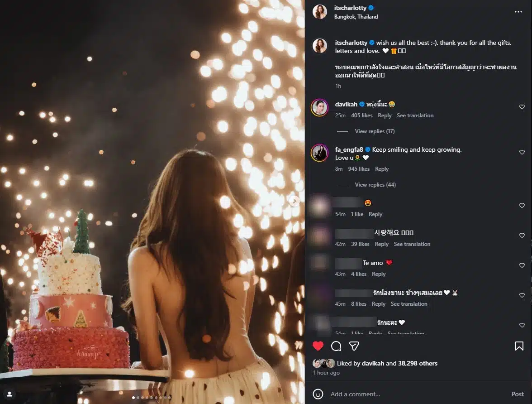This screenshot has height=404, width=532.
Task: Expand View replies (17) under davikah
Action: click(x=375, y=131)
